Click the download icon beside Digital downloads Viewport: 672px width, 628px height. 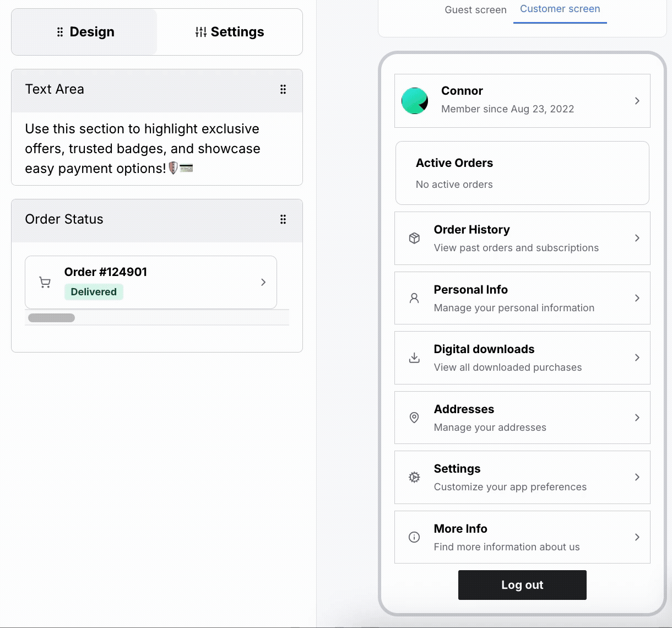pos(414,358)
